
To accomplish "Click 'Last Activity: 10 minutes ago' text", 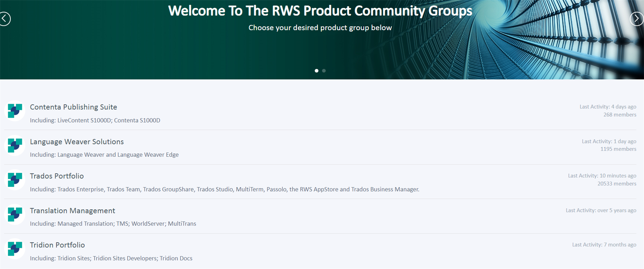I will point(602,176).
